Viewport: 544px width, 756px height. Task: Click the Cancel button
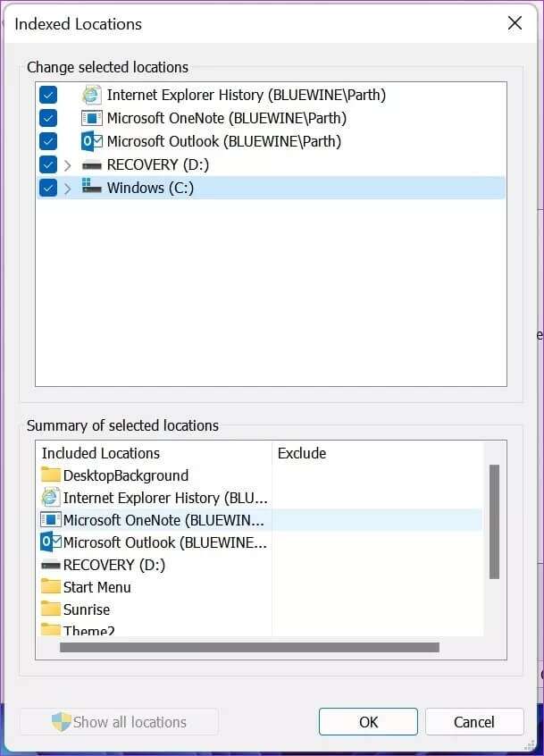tap(474, 721)
